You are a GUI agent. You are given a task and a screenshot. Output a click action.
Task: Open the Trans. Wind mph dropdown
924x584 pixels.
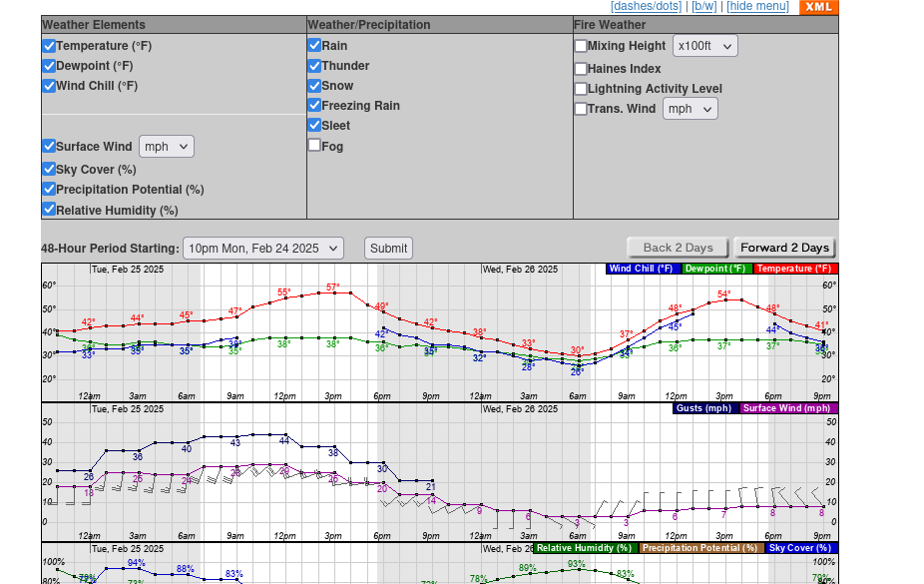point(691,109)
